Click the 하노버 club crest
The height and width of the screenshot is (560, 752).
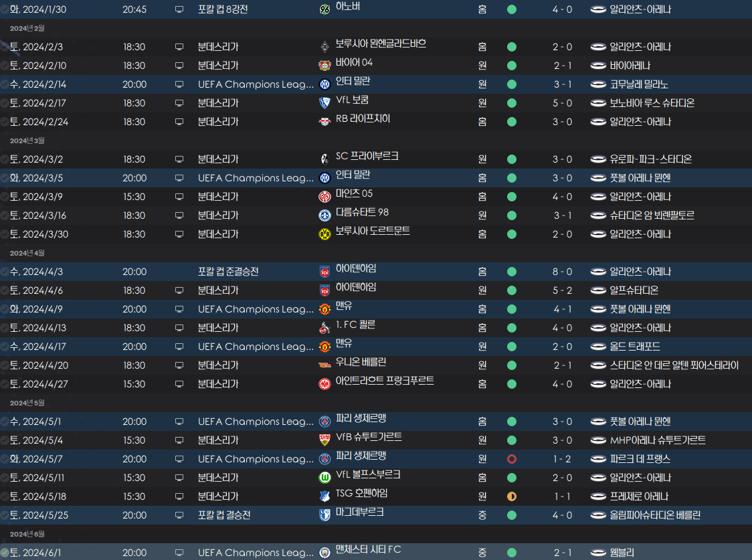point(324,9)
